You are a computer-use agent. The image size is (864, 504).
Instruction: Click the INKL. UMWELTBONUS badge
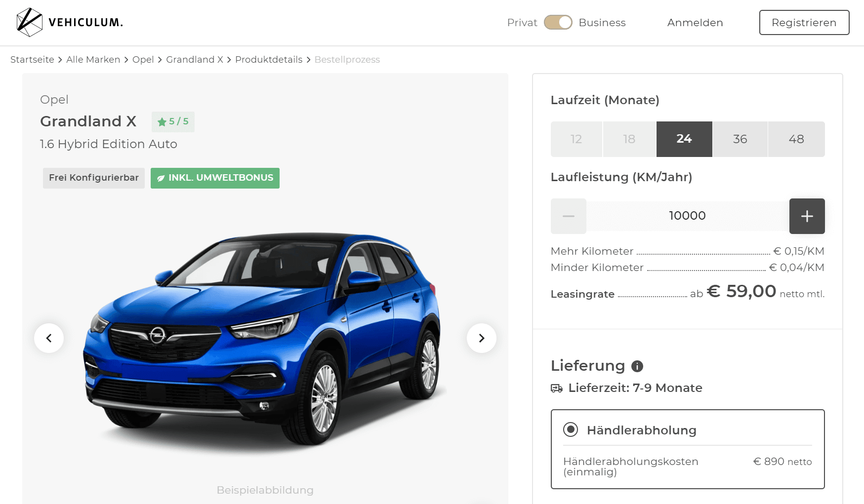[215, 178]
